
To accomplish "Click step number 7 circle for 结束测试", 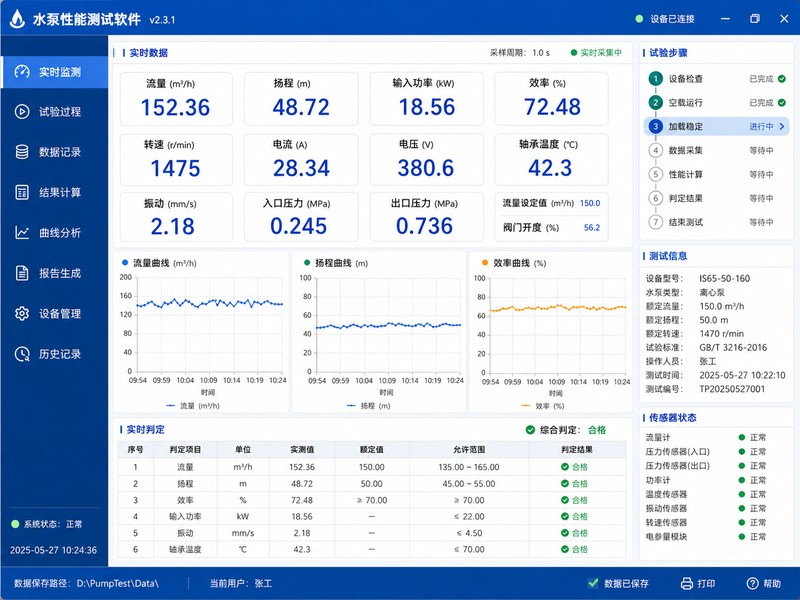I will tap(656, 222).
